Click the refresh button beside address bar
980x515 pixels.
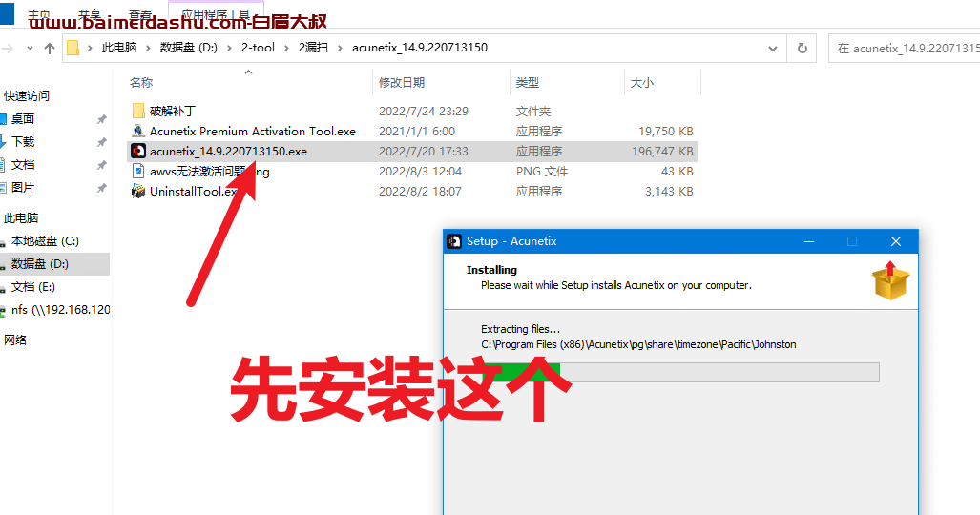(802, 48)
